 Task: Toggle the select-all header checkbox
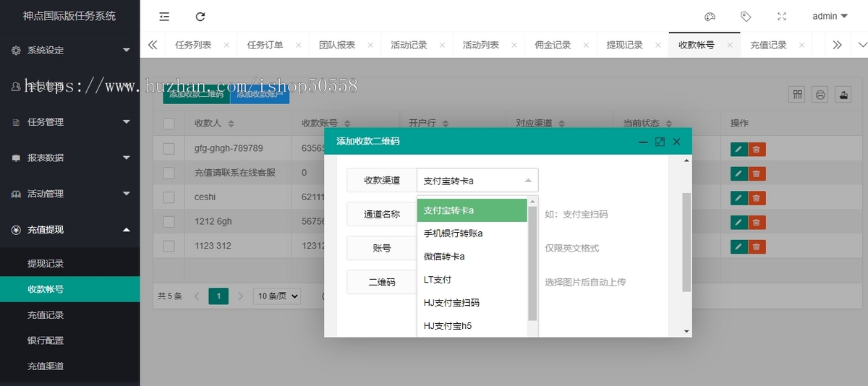pos(169,124)
